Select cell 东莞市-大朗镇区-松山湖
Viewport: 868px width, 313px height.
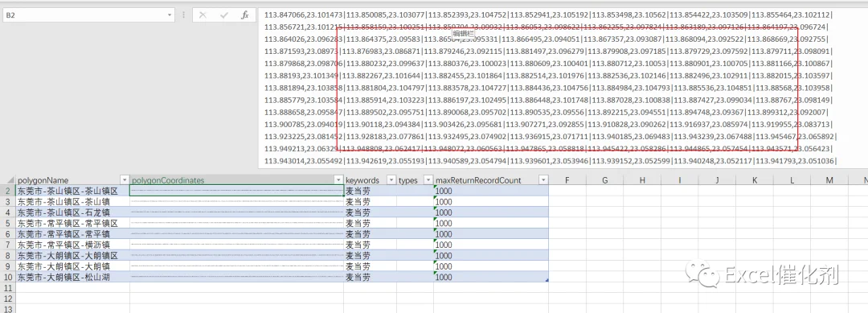click(72, 277)
